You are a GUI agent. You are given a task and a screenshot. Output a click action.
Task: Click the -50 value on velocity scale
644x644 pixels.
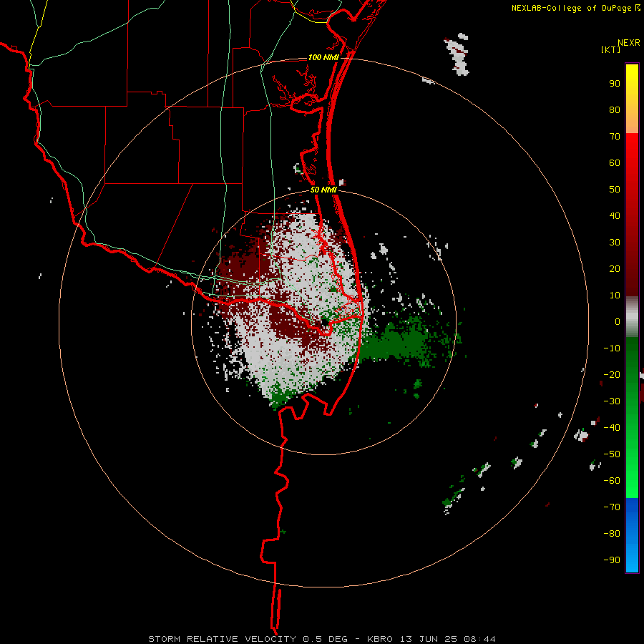(x=612, y=454)
